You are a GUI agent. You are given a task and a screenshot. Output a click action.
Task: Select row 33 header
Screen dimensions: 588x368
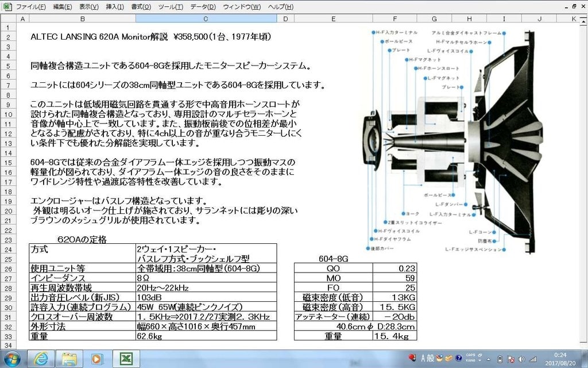[8, 336]
